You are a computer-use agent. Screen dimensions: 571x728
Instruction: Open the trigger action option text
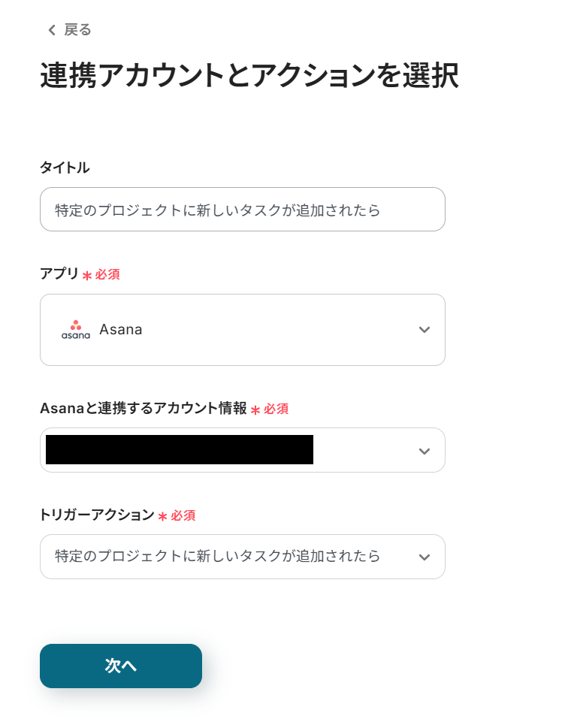pyautogui.click(x=217, y=557)
